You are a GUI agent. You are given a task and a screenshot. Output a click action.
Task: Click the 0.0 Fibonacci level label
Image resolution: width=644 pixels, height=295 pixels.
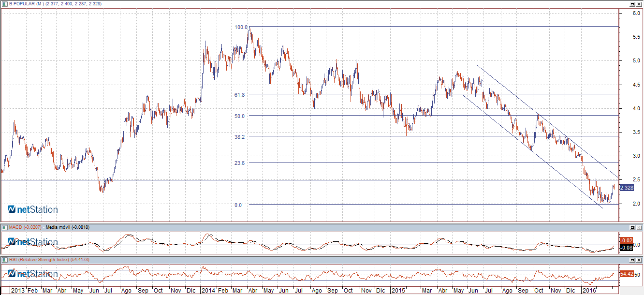[238, 205]
